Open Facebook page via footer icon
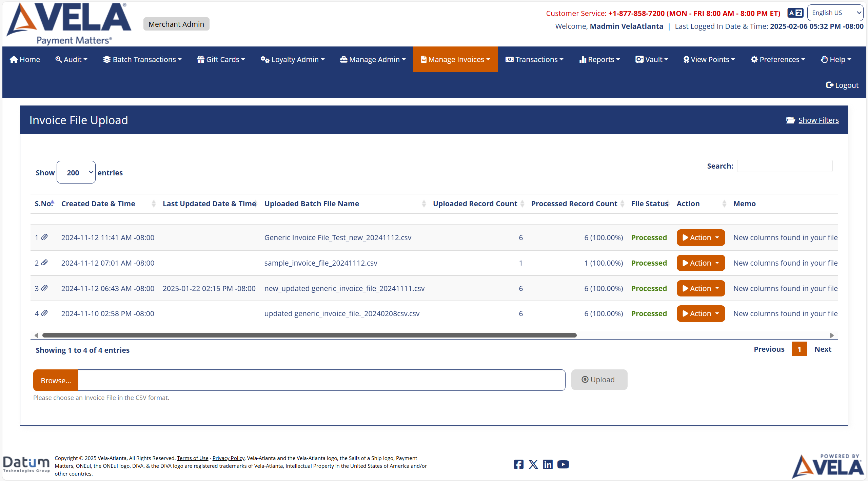Viewport: 868px width, 481px height. click(518, 464)
